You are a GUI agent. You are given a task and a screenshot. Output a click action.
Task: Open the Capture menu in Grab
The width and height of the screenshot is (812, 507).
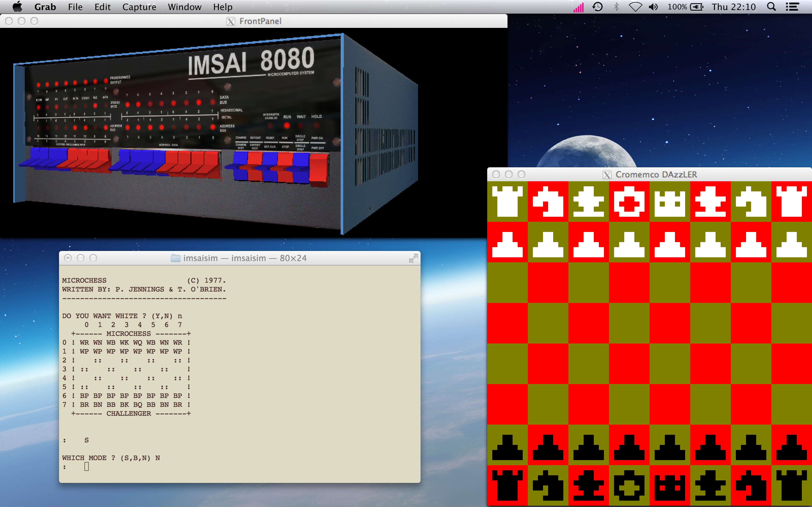139,7
